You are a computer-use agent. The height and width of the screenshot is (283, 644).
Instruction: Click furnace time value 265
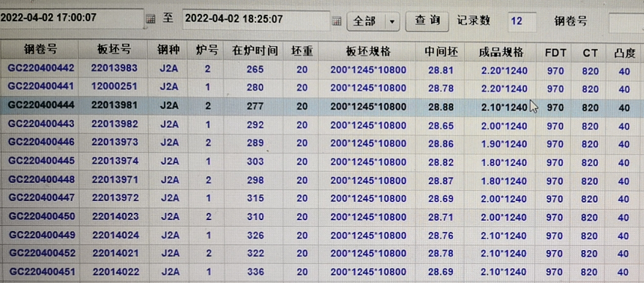(255, 69)
